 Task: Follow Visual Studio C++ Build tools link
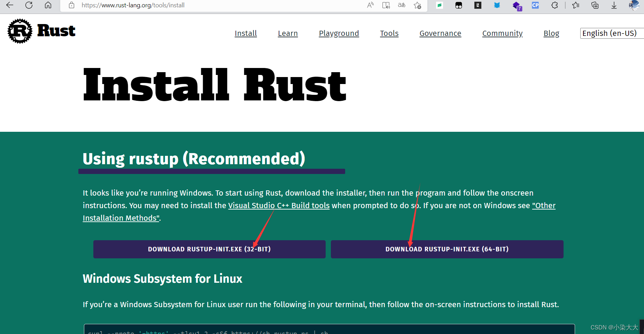279,205
